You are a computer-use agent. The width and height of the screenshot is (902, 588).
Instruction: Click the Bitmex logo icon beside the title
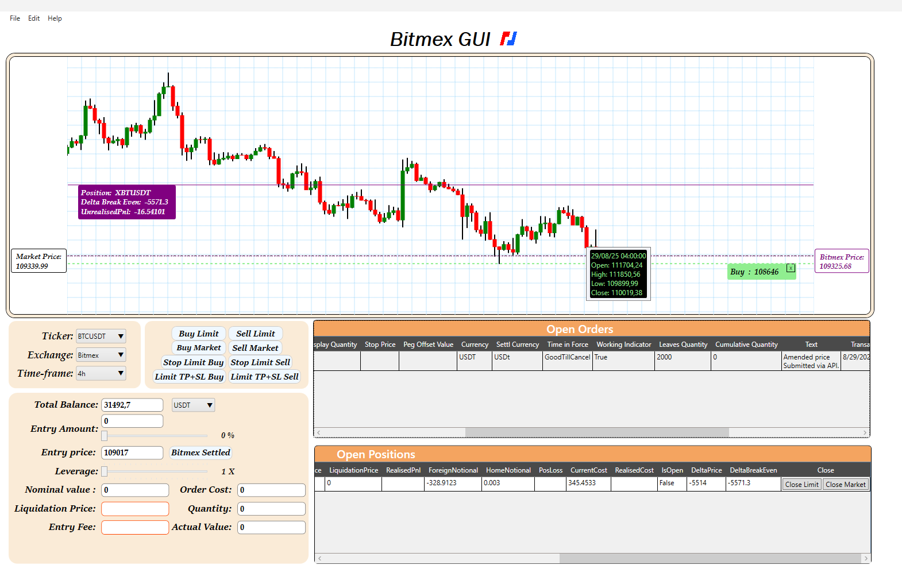click(x=508, y=38)
